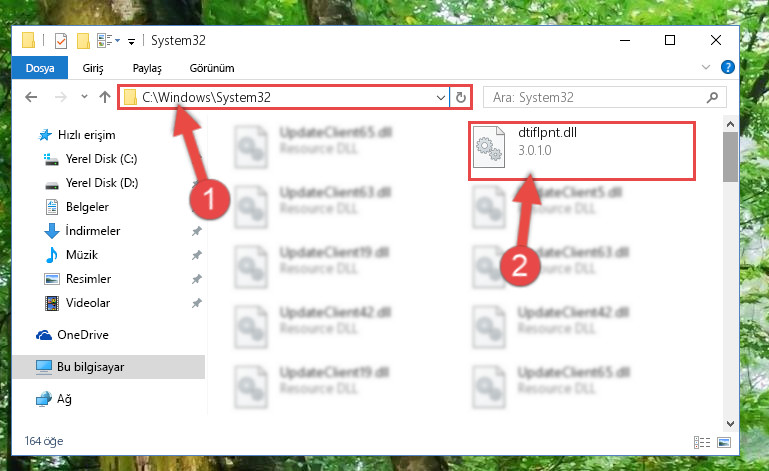Click Properties checkmark icon in title bar
This screenshot has height=471, width=769.
[61, 41]
